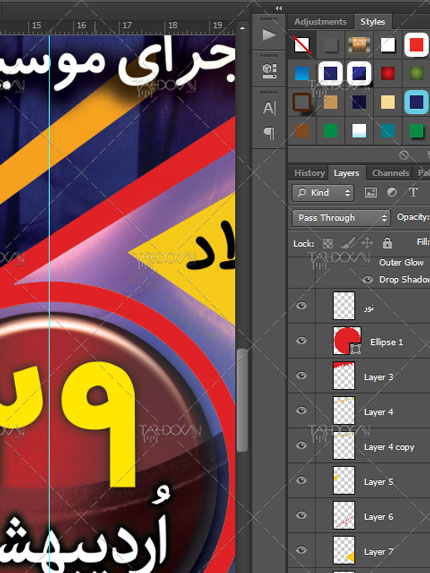Apply the solid brown style swatch
The height and width of the screenshot is (573, 430).
pos(302,131)
